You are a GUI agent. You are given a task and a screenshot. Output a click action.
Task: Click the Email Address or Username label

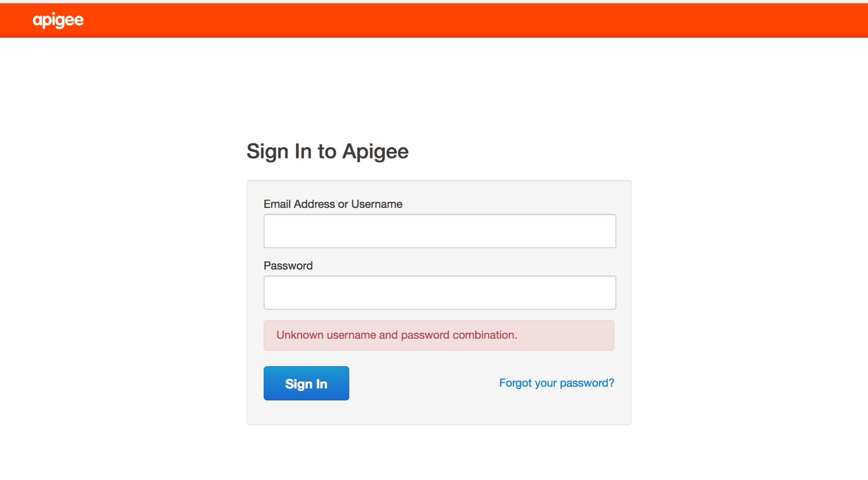(333, 204)
